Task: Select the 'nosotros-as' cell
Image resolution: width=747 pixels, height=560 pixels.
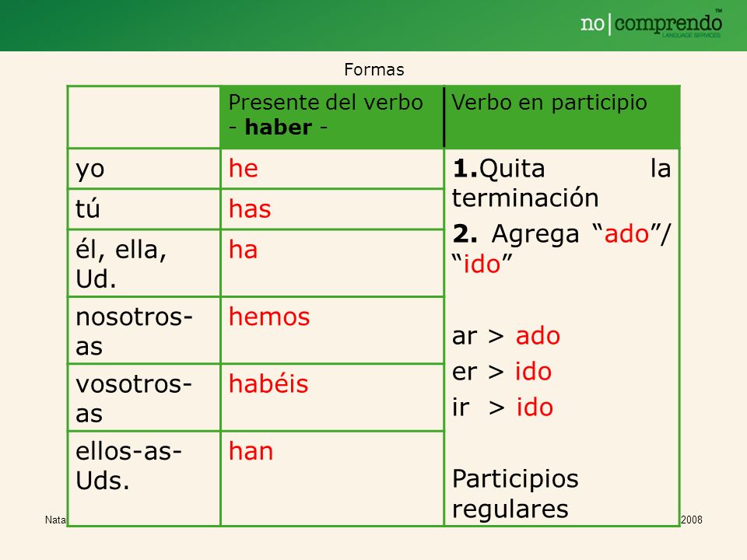Action: [144, 331]
